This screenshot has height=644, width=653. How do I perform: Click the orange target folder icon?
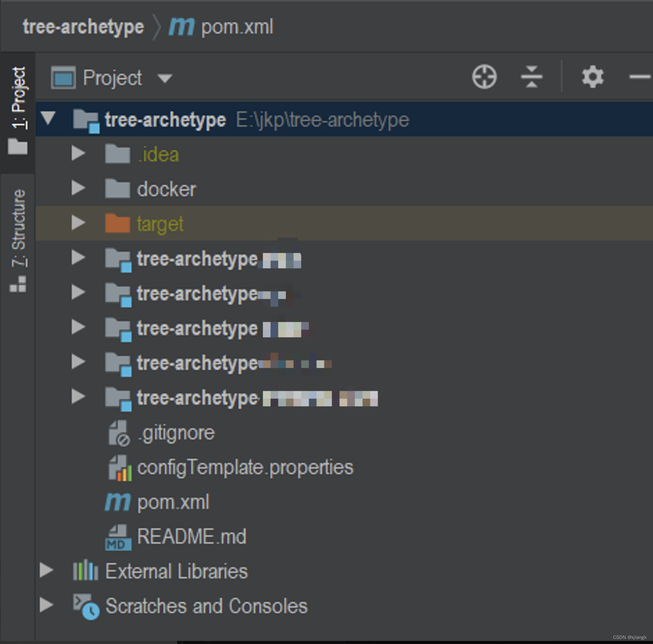click(x=117, y=223)
